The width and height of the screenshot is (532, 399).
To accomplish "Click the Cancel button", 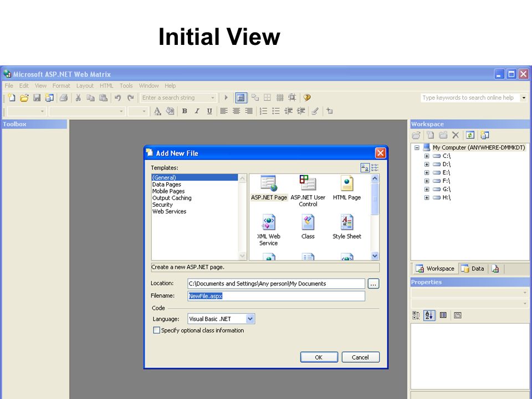I will tap(360, 357).
